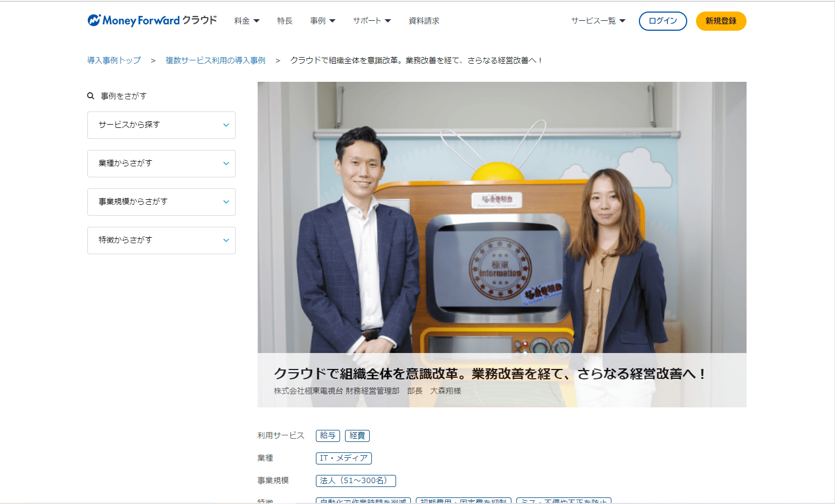Open 複数サービス利用の導入事例 breadcrumb link
Viewport: 835px width, 504px height.
215,60
